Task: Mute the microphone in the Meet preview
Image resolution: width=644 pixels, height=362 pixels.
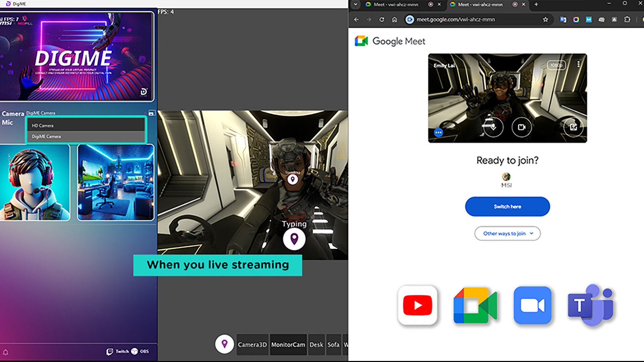Action: [x=493, y=127]
